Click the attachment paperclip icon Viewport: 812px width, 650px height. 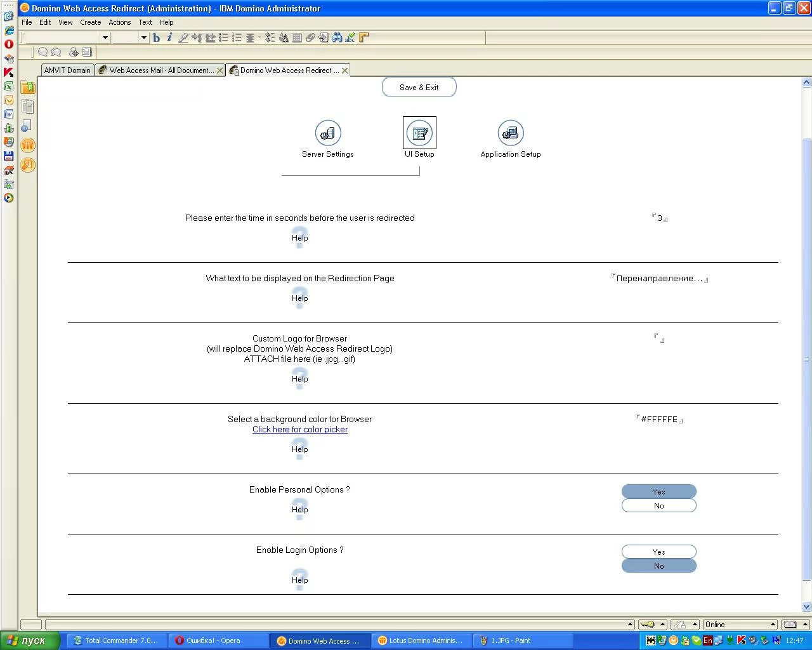pos(310,38)
